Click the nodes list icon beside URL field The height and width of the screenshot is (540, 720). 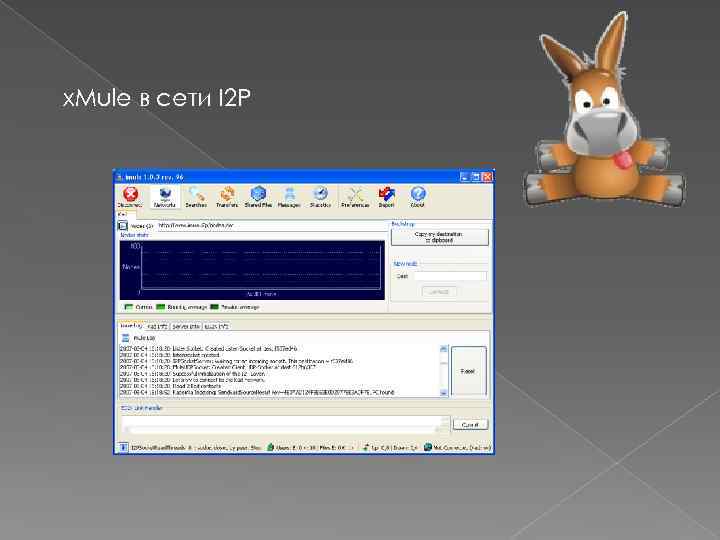tap(123, 225)
